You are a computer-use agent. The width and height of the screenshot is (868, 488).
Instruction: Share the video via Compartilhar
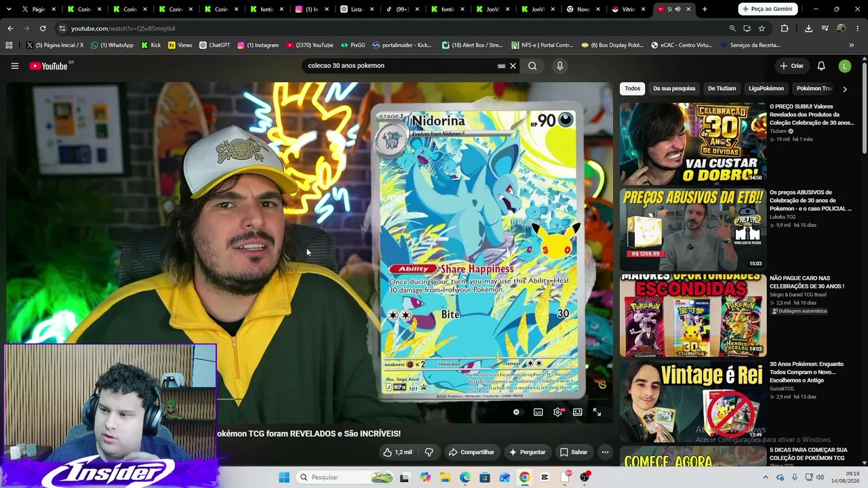tap(471, 452)
